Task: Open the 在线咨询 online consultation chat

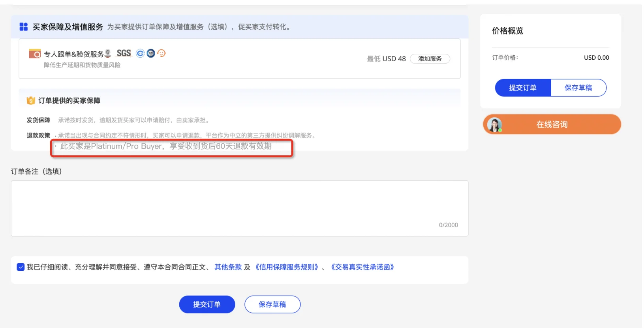Action: pos(552,125)
